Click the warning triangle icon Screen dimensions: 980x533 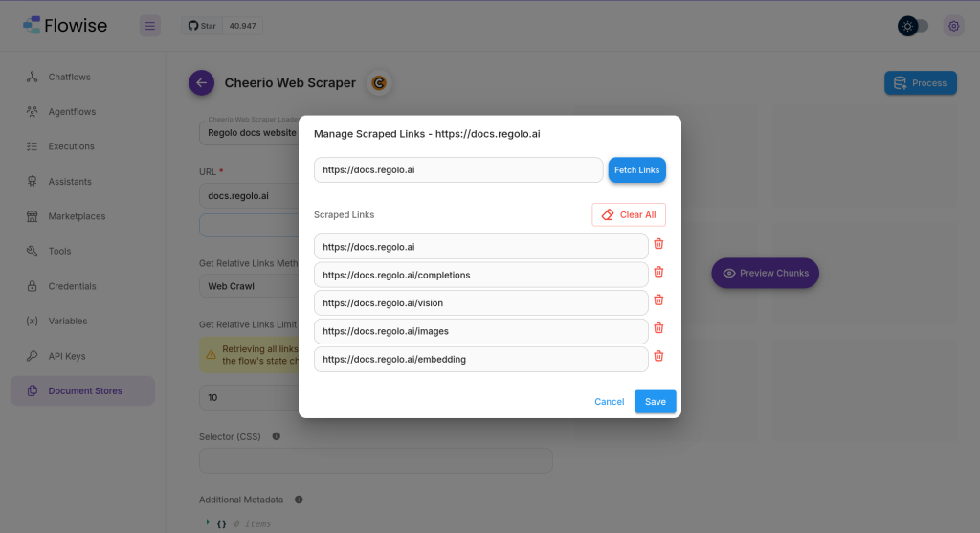(x=212, y=355)
